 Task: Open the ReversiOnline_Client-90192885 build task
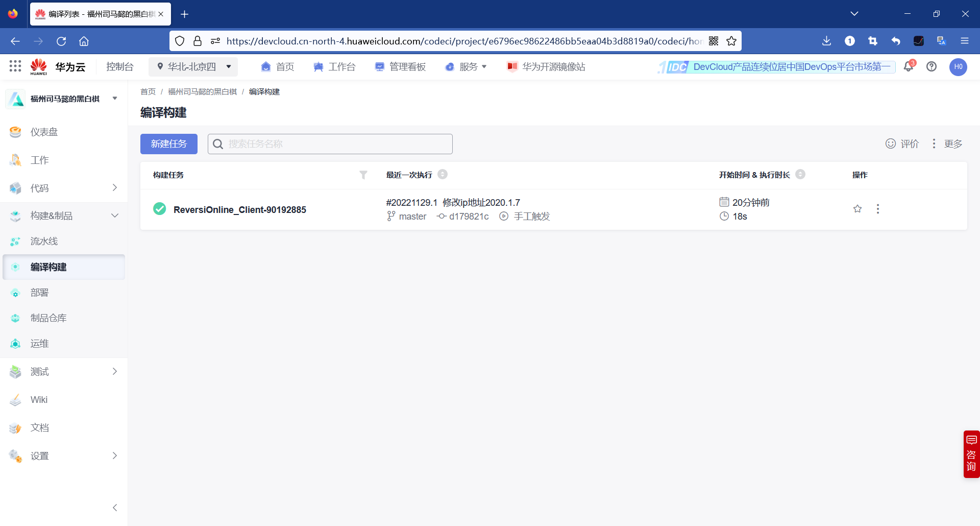tap(240, 210)
